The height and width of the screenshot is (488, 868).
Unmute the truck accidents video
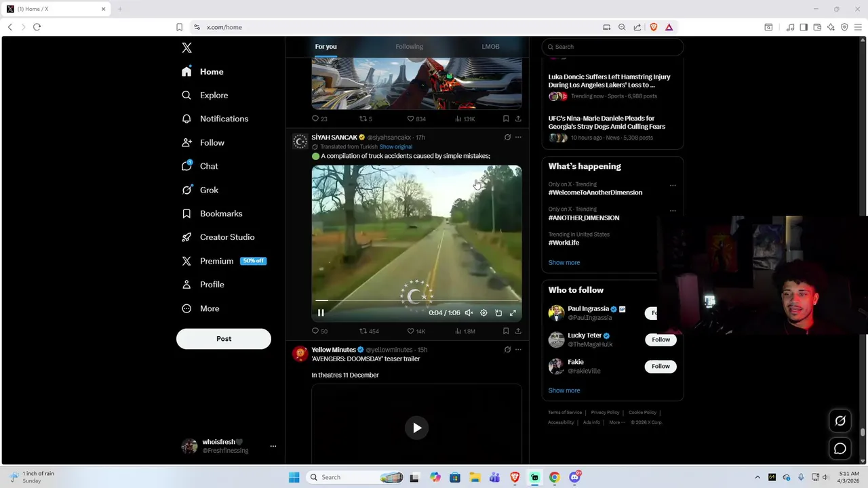click(x=469, y=312)
